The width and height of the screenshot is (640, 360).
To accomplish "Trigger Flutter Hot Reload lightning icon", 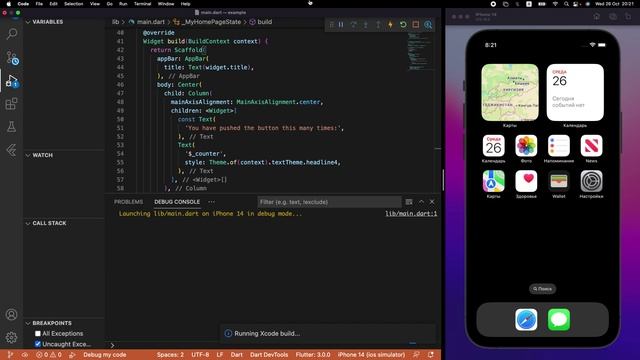I will [x=390, y=24].
